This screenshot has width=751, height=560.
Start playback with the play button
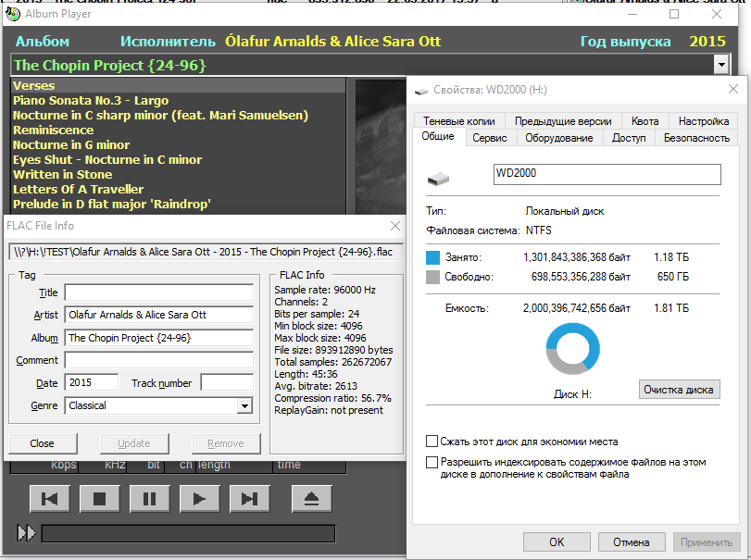(199, 499)
